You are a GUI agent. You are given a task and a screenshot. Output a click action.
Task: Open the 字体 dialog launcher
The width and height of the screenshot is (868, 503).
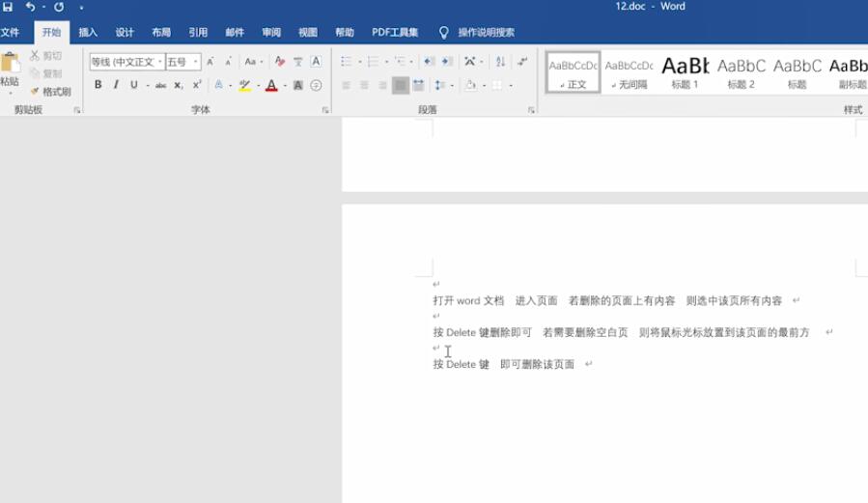tap(325, 110)
